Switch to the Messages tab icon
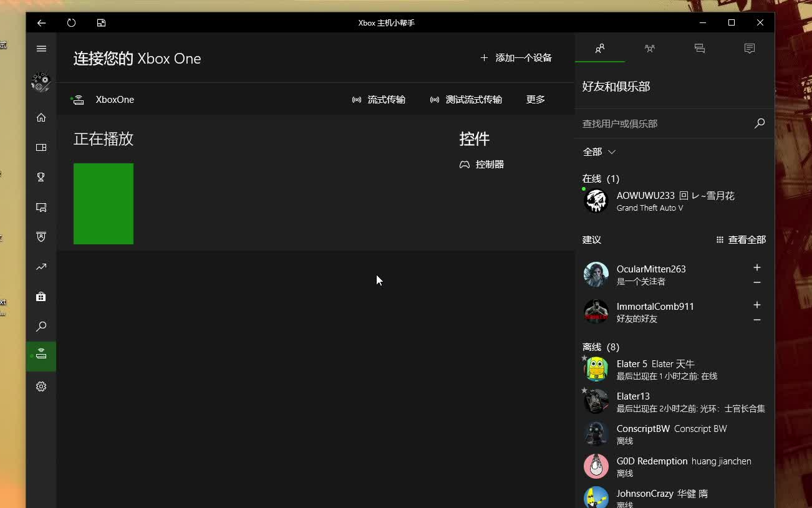Viewport: 812px width, 508px height. [700, 49]
